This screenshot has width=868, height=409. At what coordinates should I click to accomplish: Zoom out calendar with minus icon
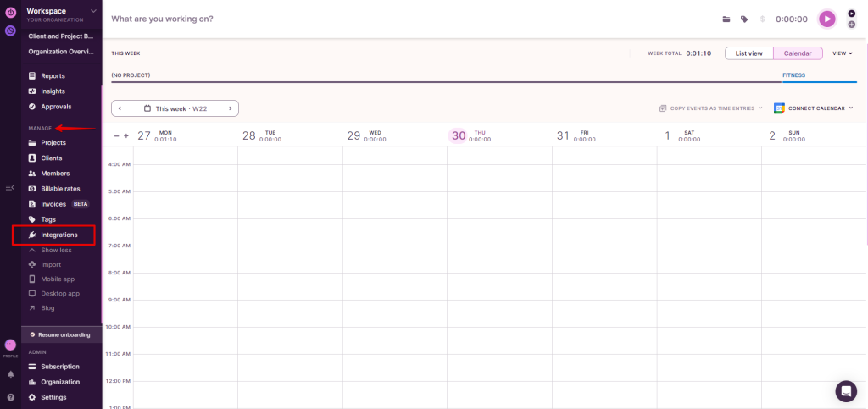coord(117,135)
